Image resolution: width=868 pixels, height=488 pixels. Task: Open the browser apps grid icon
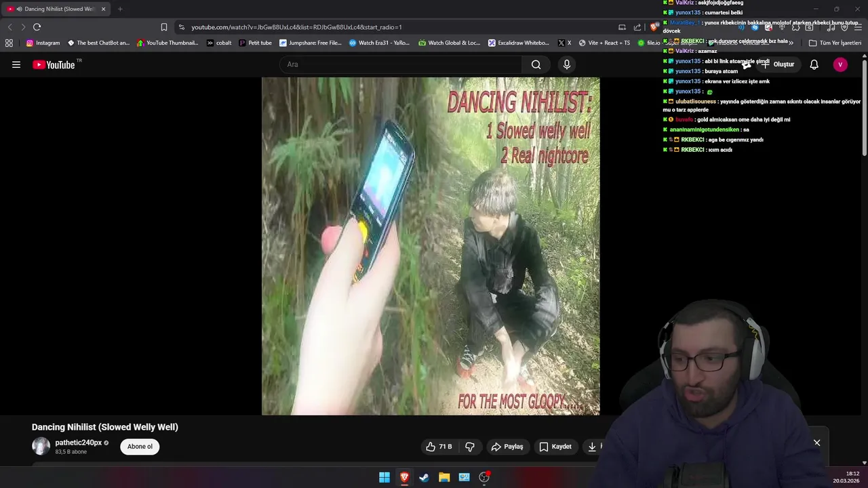click(x=9, y=43)
